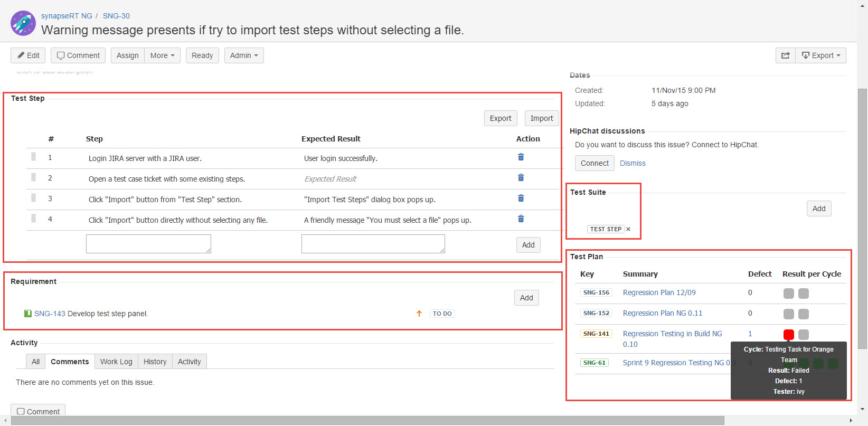Screen dimensions: 868x426
Task: Remove the TEST STEP suite tag
Action: point(628,229)
